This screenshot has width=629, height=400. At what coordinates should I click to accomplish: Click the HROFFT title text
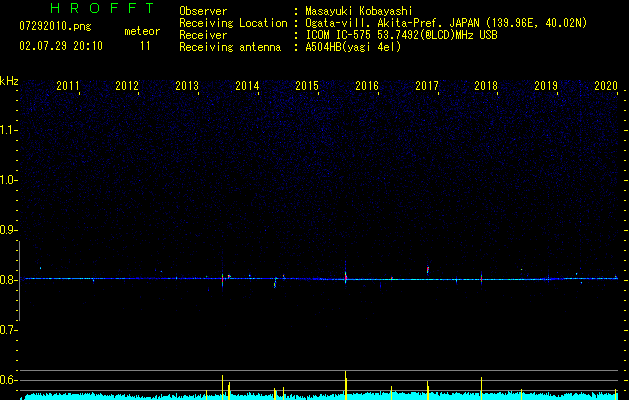102,8
